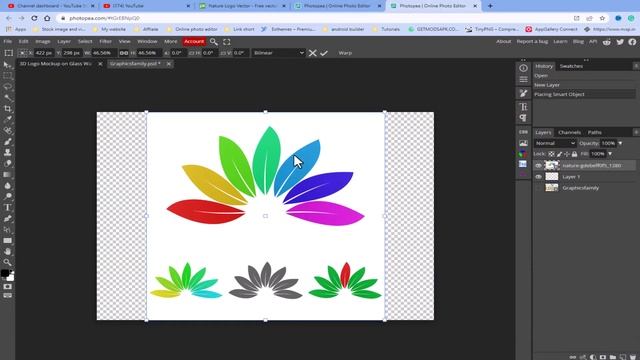Select the Blur tool
This screenshot has height=360, width=640.
(x=7, y=186)
